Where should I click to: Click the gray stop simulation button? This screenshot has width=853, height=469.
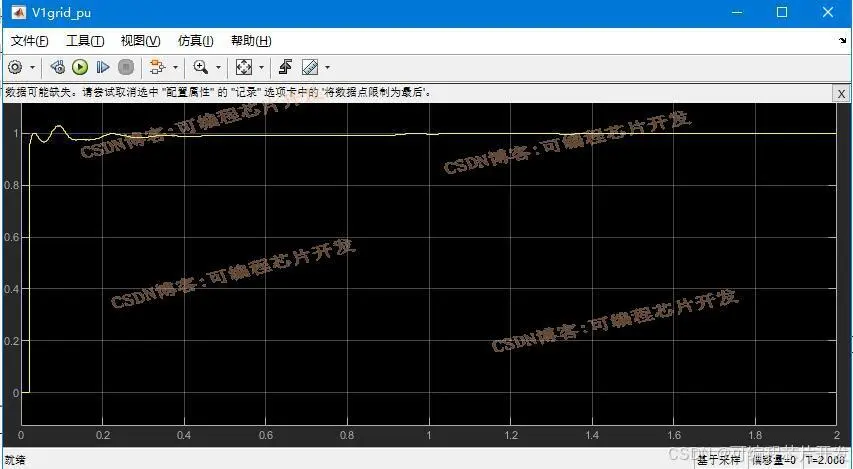[126, 67]
